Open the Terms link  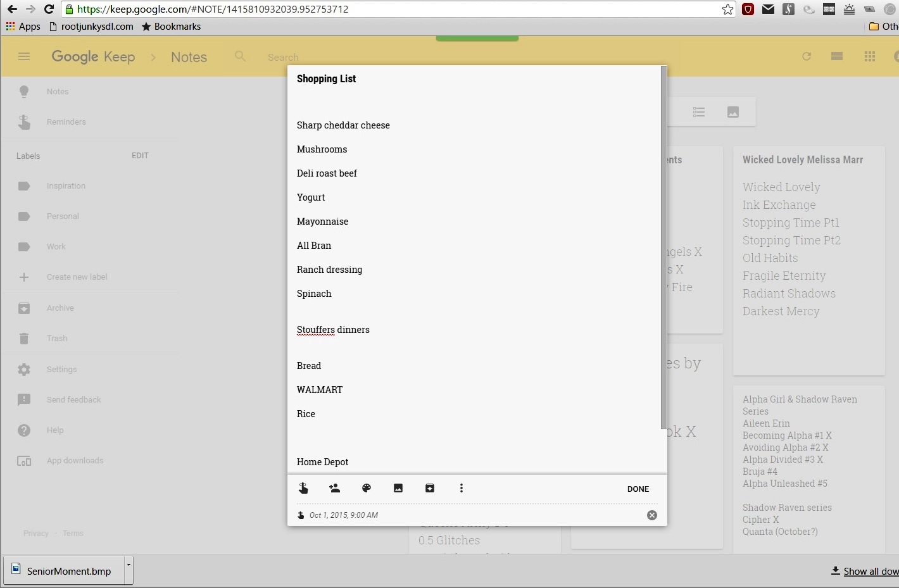point(73,534)
